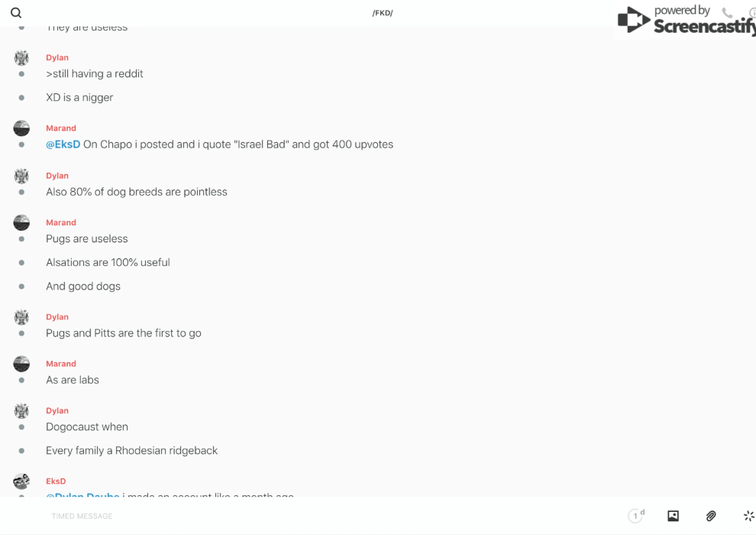
Task: Open the search magnifier icon
Action: 16,13
